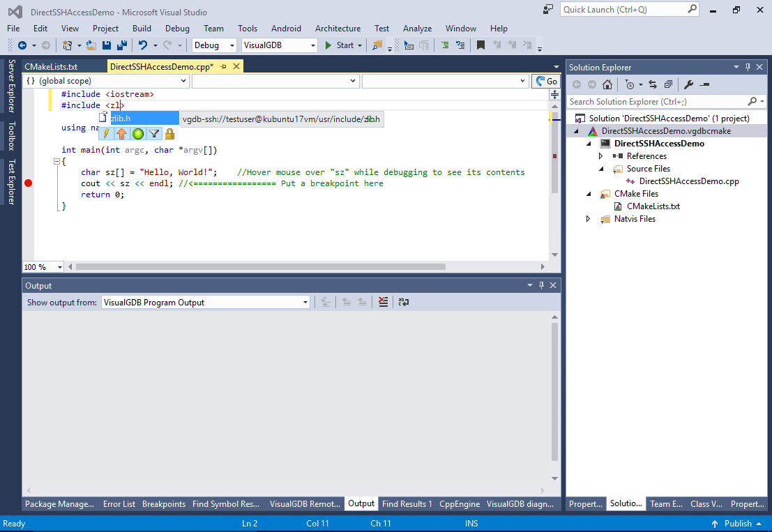Screen dimensions: 772x532
Task: Open Properties wrench icon in Solution Explorer
Action: click(688, 84)
